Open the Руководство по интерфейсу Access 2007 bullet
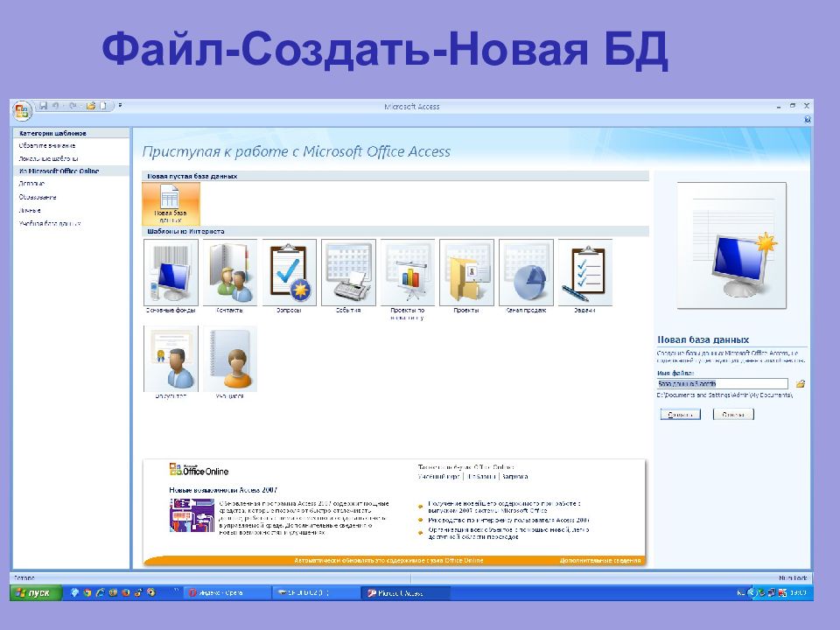840x630 pixels. pos(508,520)
